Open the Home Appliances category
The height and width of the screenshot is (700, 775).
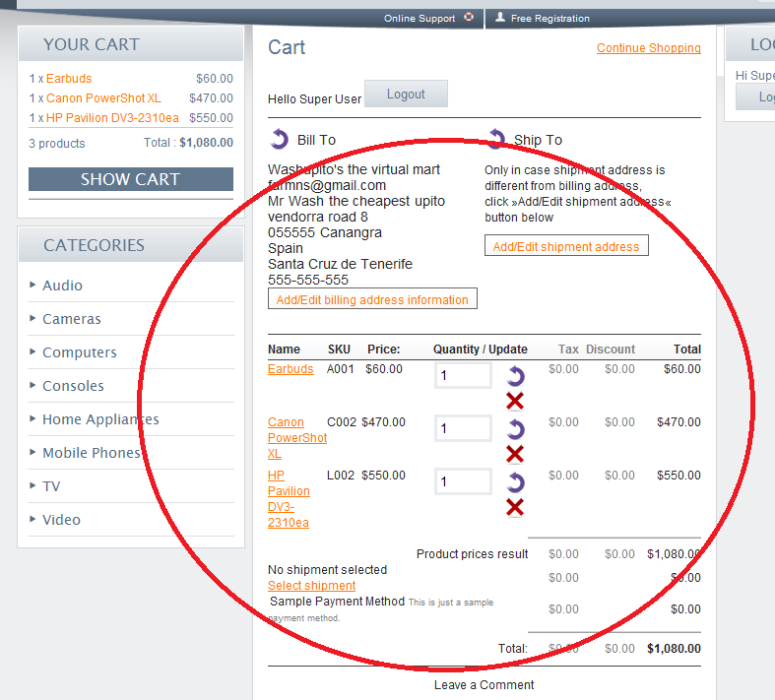[100, 419]
